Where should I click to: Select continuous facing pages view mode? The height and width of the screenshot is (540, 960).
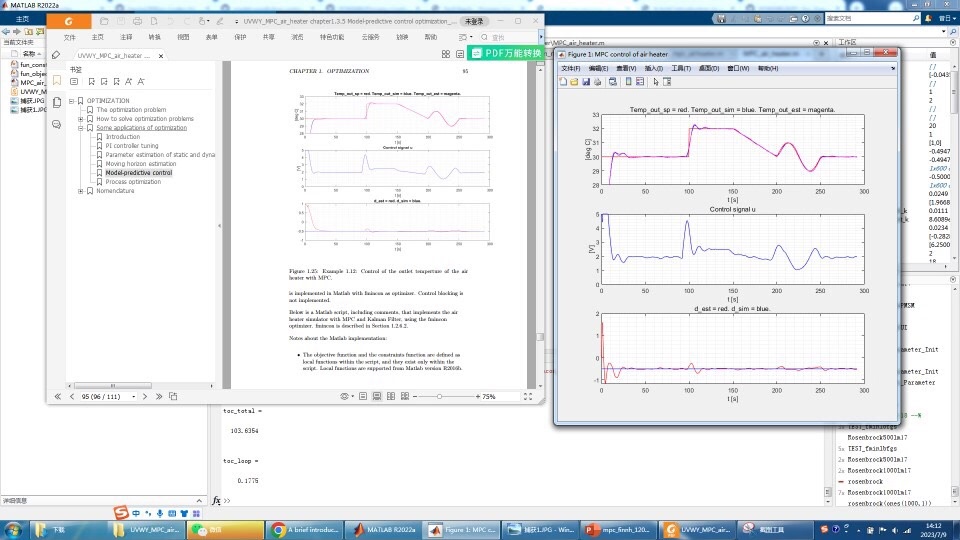tap(405, 397)
